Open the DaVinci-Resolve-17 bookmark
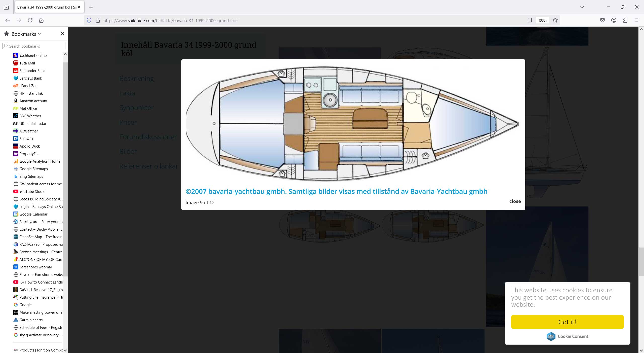 pyautogui.click(x=38, y=290)
